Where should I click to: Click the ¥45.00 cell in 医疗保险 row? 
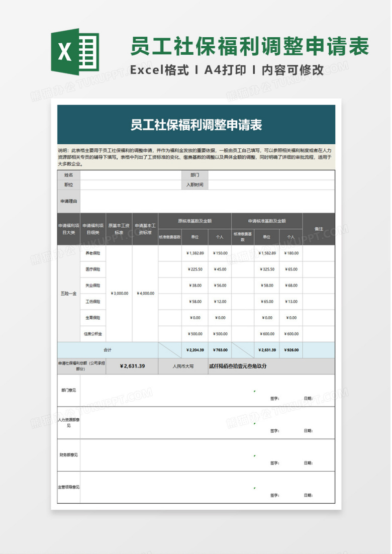[220, 269]
